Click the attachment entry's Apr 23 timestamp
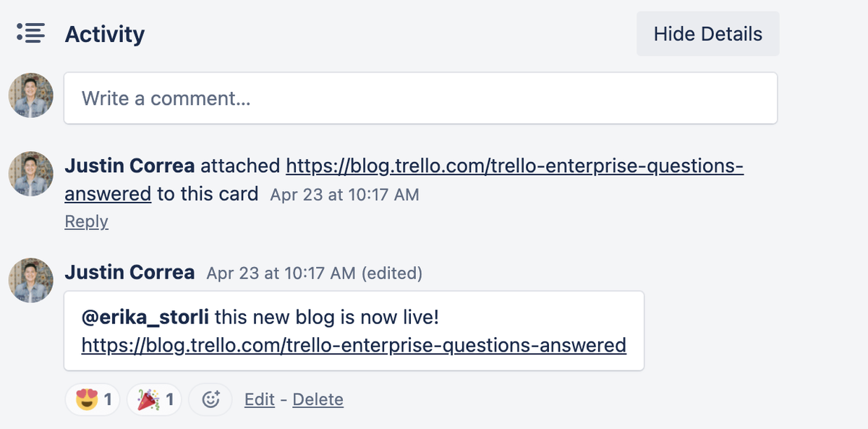Screen dimensions: 868x429 click(344, 195)
